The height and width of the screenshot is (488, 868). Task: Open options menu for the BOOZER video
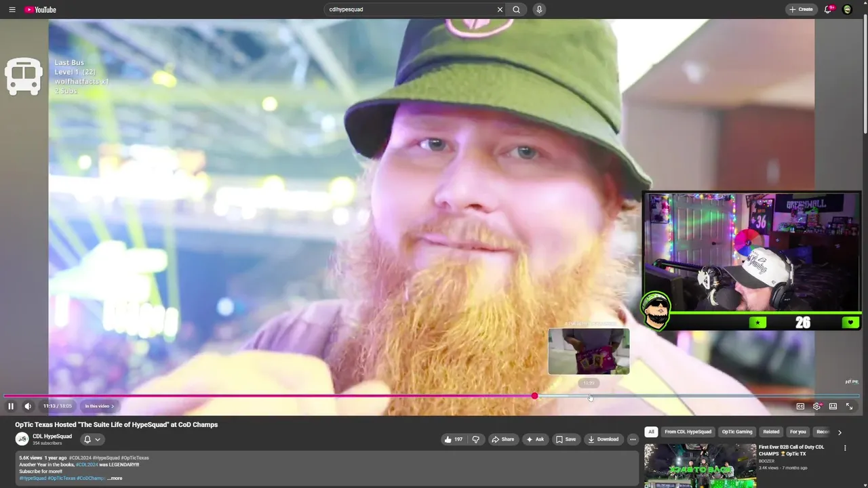click(x=845, y=448)
